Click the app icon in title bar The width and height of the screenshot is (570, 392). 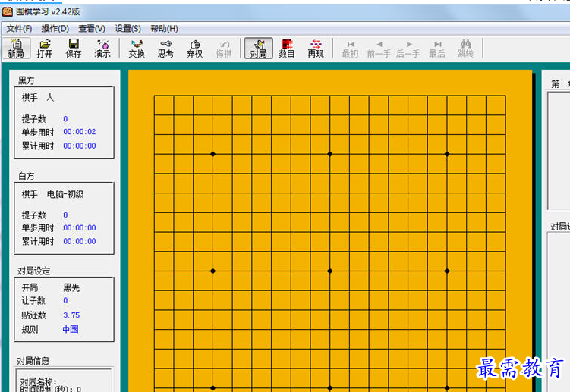[8, 11]
